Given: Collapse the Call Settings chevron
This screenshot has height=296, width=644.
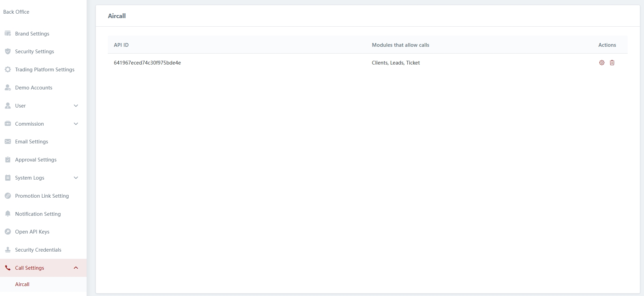Looking at the screenshot, I should coord(76,268).
